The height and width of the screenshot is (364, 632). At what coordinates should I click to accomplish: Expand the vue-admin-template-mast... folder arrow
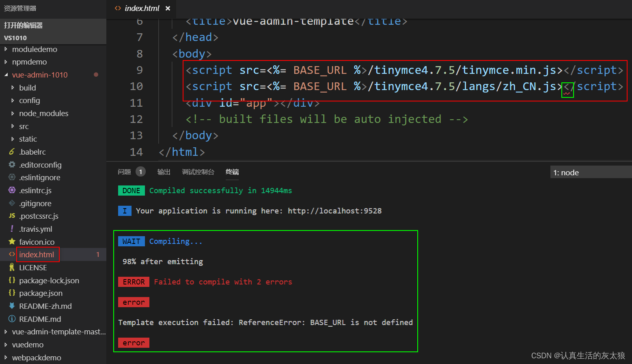coord(6,332)
